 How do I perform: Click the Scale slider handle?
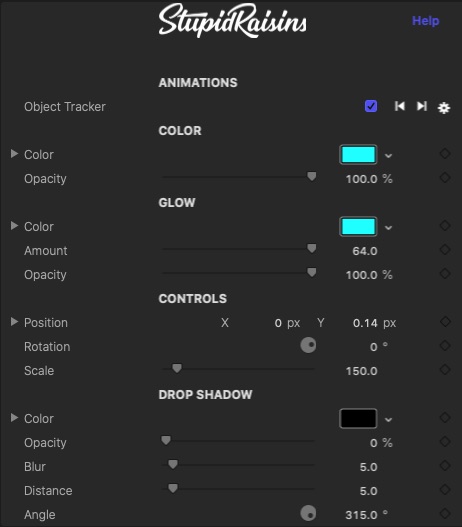(x=177, y=368)
